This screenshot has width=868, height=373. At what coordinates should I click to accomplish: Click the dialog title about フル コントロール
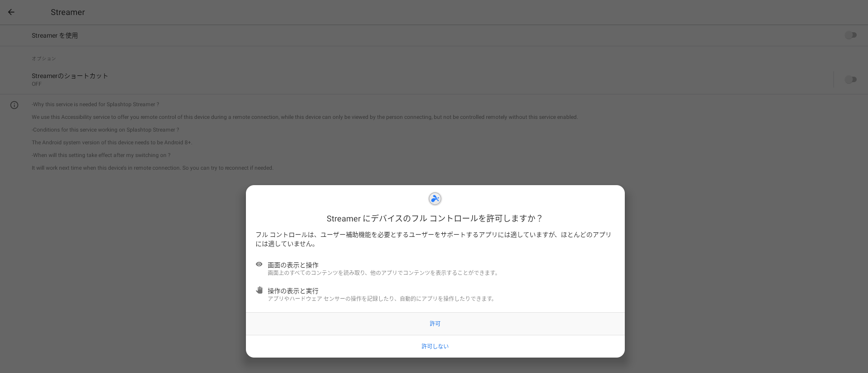click(435, 218)
